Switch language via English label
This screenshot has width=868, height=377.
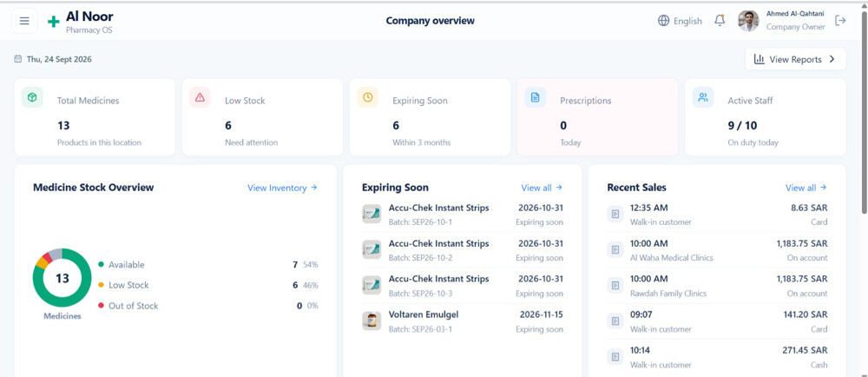tap(687, 21)
